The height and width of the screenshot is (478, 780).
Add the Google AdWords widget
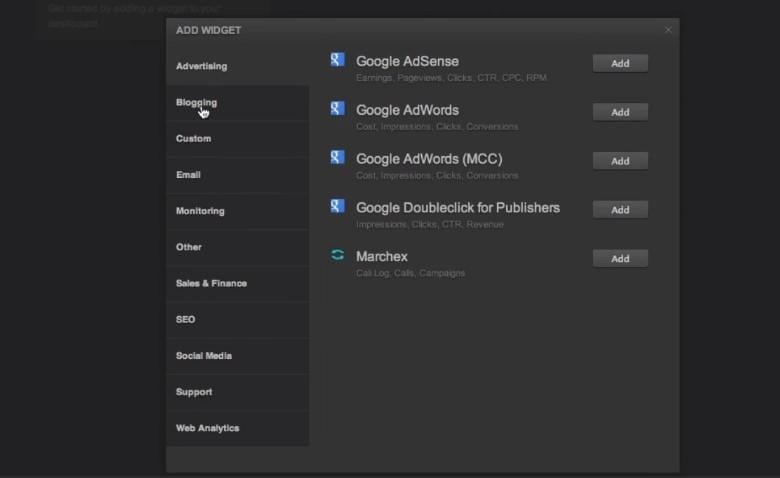pyautogui.click(x=620, y=112)
